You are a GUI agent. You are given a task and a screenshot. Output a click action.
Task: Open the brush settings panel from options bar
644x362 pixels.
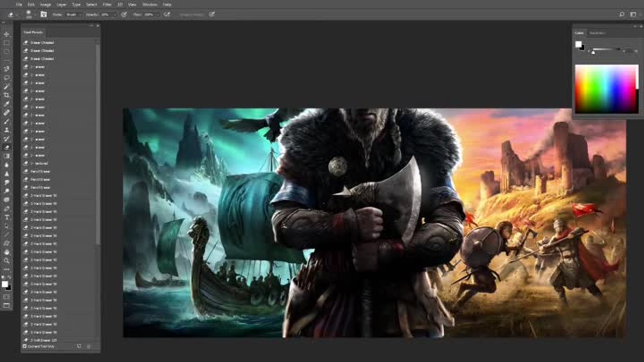coord(44,15)
